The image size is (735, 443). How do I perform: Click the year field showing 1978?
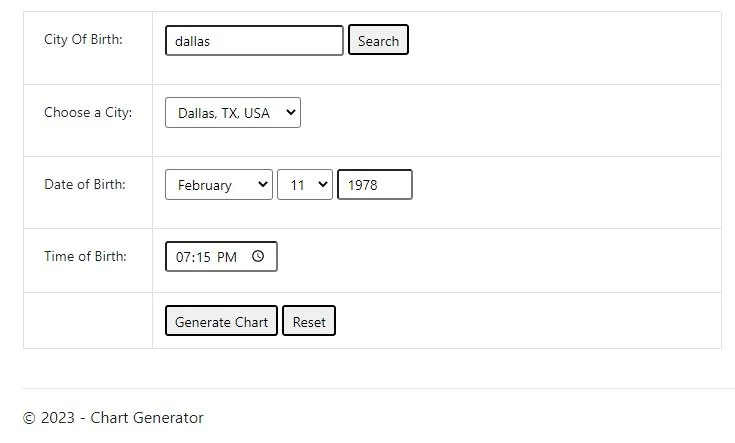[x=374, y=185]
